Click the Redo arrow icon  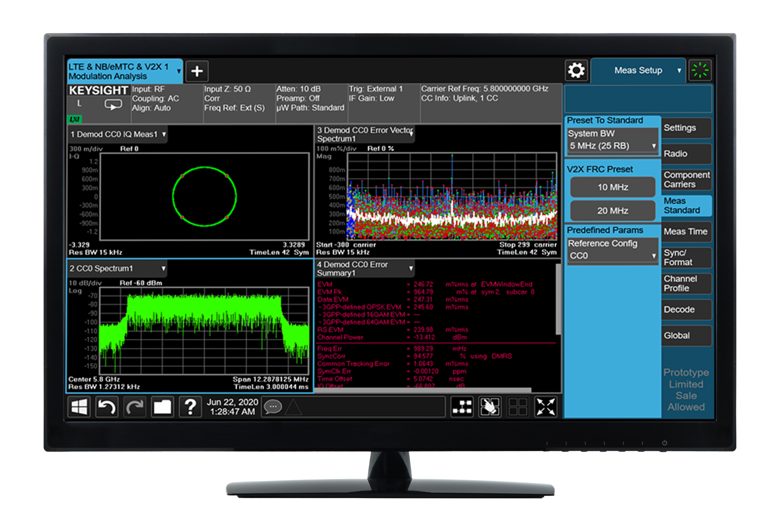point(135,407)
